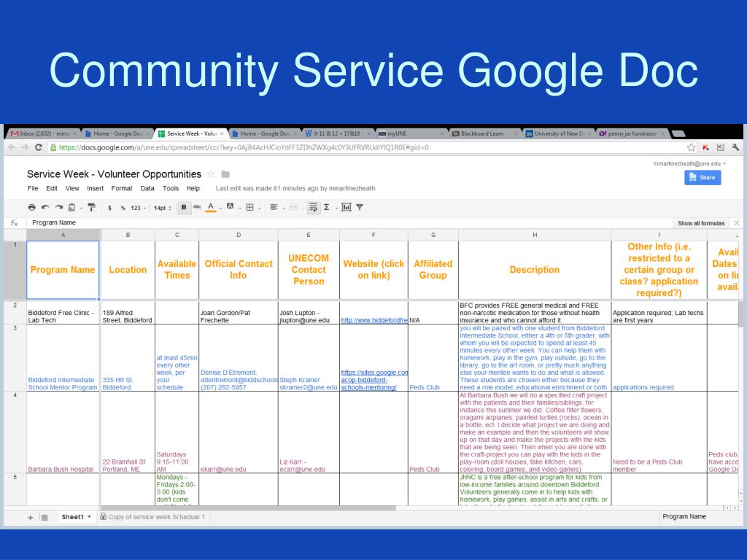This screenshot has height=560, width=747.
Task: Toggle the Wrap text icon
Action: (x=314, y=207)
